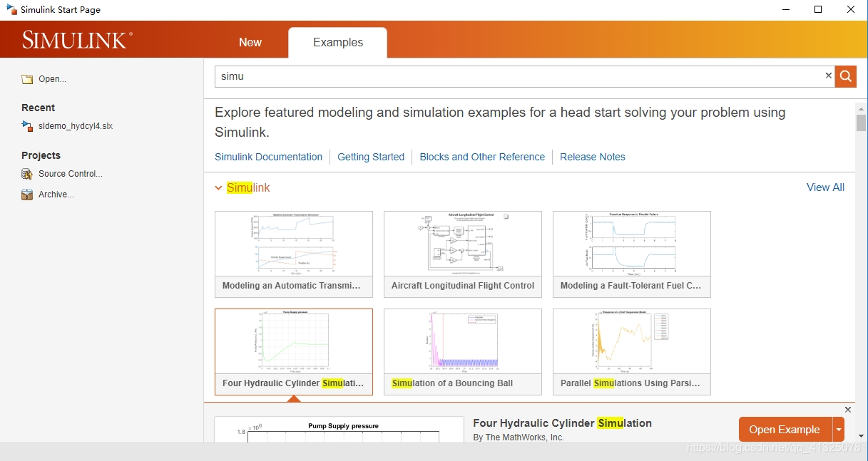Click the vertical scrollbar thumb

(862, 123)
